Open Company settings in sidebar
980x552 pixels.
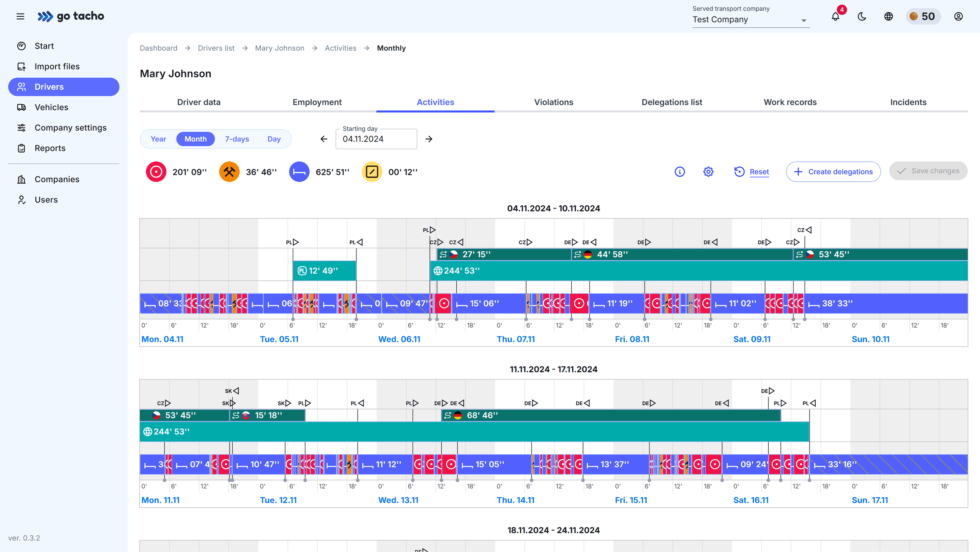70,127
